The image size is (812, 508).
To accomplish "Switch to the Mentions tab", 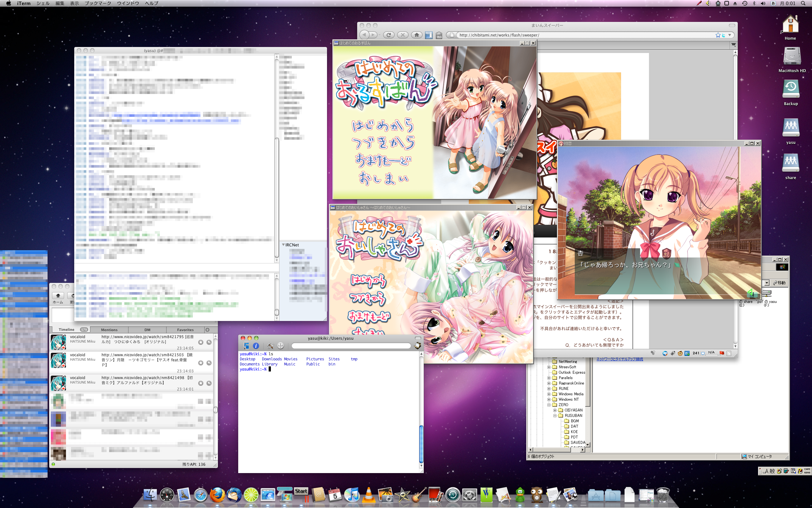I will tap(109, 330).
